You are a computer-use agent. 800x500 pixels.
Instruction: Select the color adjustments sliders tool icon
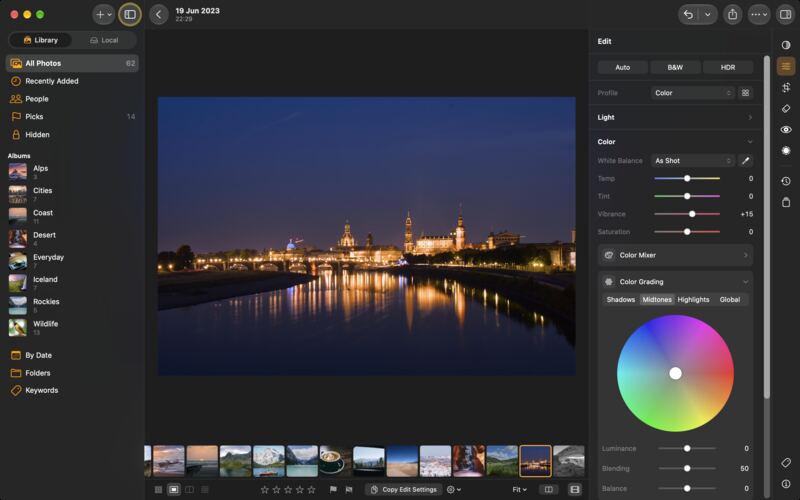[786, 66]
